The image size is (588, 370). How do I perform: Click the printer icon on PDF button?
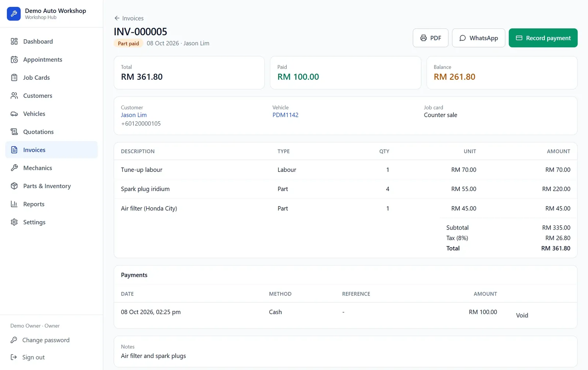pyautogui.click(x=424, y=38)
